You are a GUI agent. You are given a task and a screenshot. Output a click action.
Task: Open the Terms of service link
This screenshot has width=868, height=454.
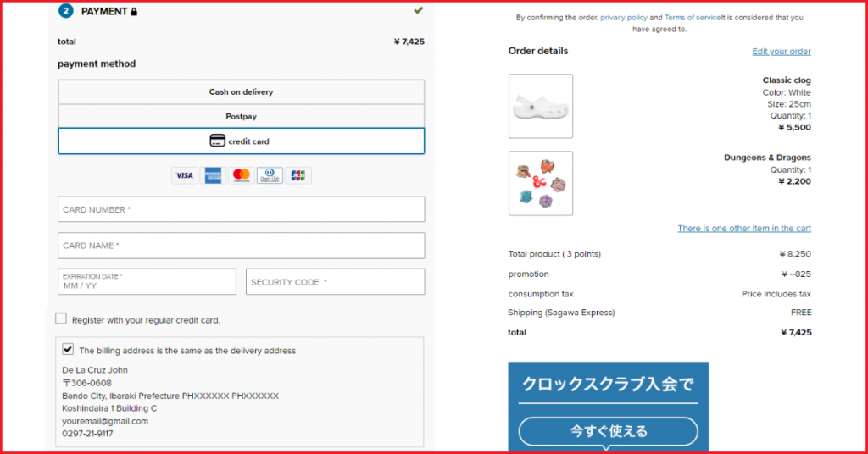tap(693, 18)
